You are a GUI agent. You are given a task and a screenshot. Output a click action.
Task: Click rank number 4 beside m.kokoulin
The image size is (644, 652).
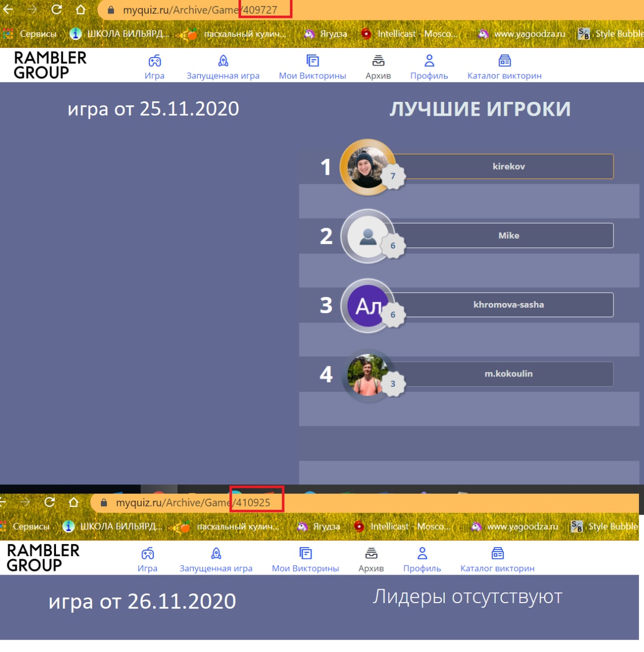coord(326,374)
